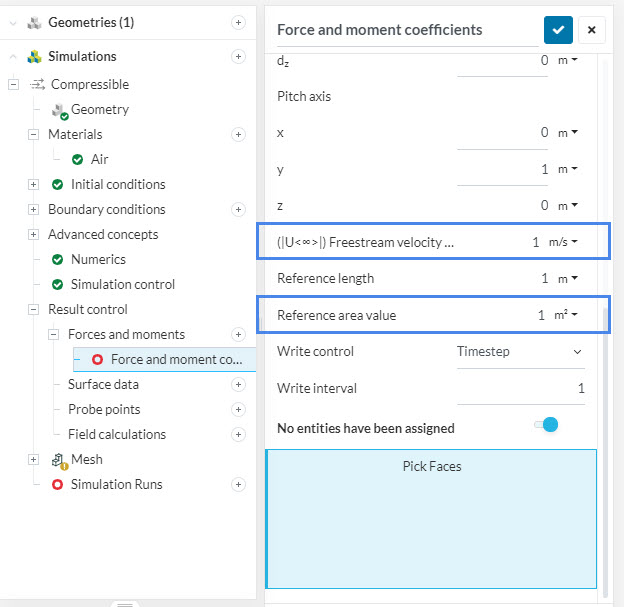Add a material via plus icon
Screen dimensions: 624x607
pyautogui.click(x=238, y=134)
